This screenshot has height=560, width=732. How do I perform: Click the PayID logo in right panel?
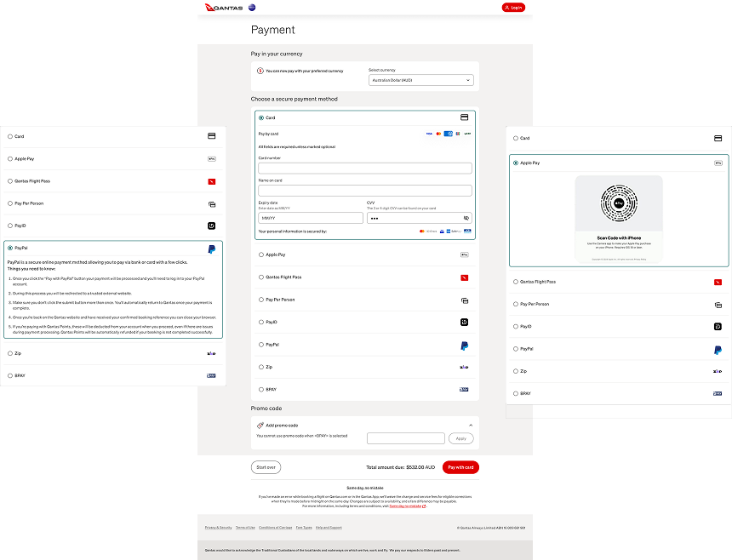point(718,327)
